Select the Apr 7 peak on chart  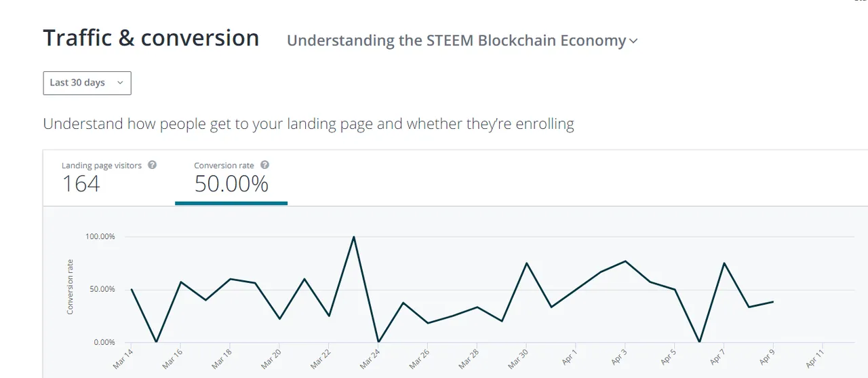click(x=724, y=263)
